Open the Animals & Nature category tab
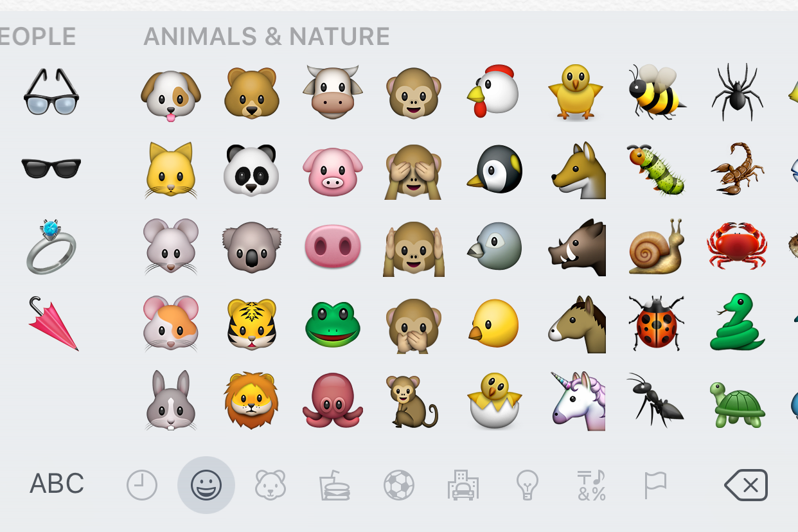The width and height of the screenshot is (798, 532). coord(270,485)
